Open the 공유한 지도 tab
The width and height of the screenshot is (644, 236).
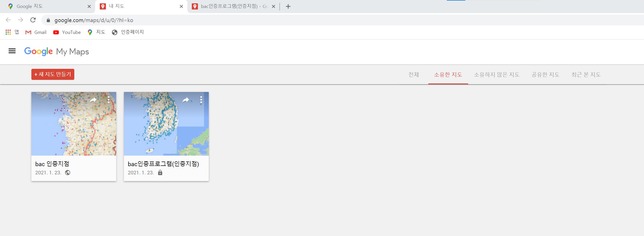tap(545, 74)
